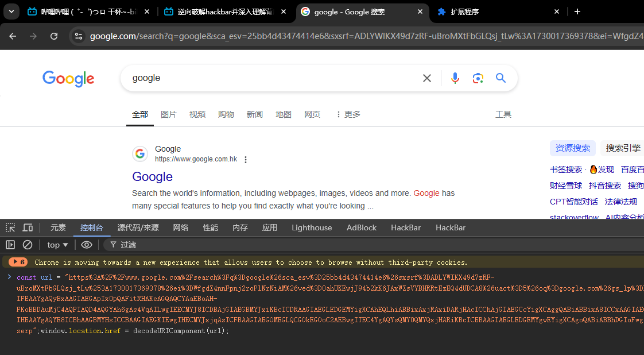The width and height of the screenshot is (644, 355).
Task: Expand the tab search list chevron
Action: 12,11
